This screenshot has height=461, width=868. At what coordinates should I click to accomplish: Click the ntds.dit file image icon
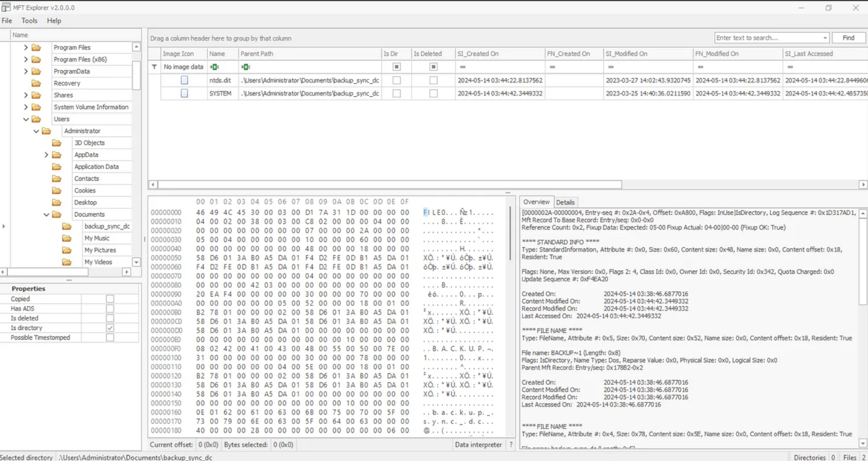pyautogui.click(x=184, y=80)
